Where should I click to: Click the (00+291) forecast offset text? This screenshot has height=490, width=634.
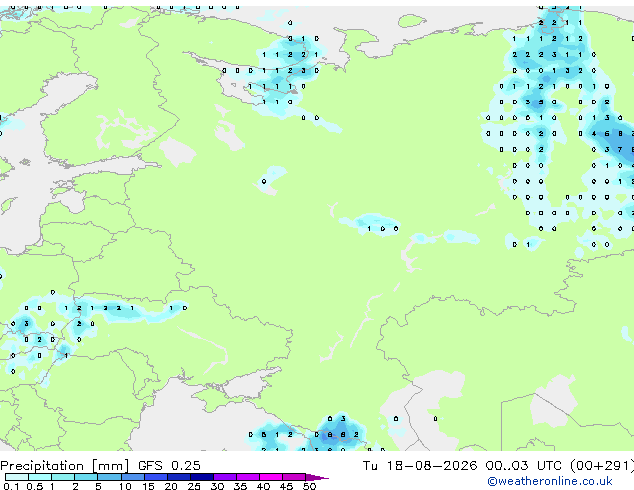pos(601,466)
